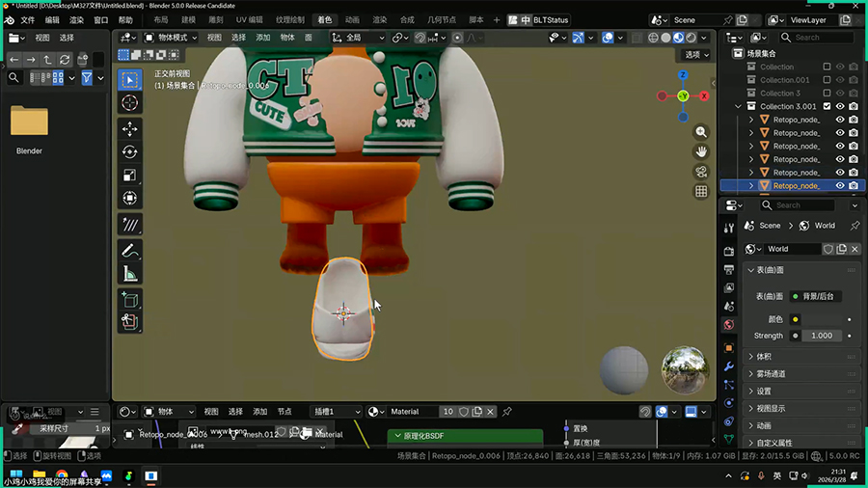Uncheck the Collection 3.001 checkbox
Viewport: 868px width, 488px height.
pyautogui.click(x=827, y=106)
